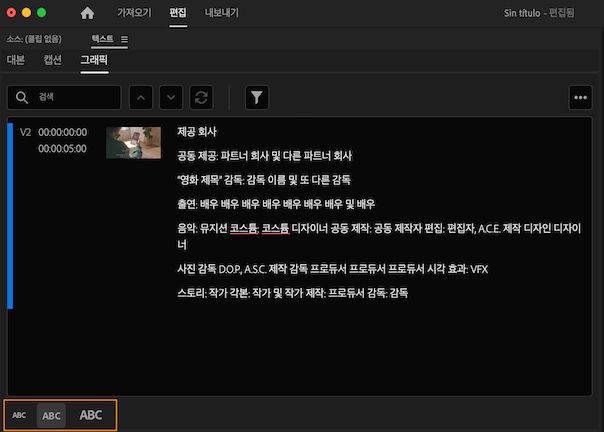Click the green fullscreen window button
This screenshot has width=604, height=432.
(41, 13)
